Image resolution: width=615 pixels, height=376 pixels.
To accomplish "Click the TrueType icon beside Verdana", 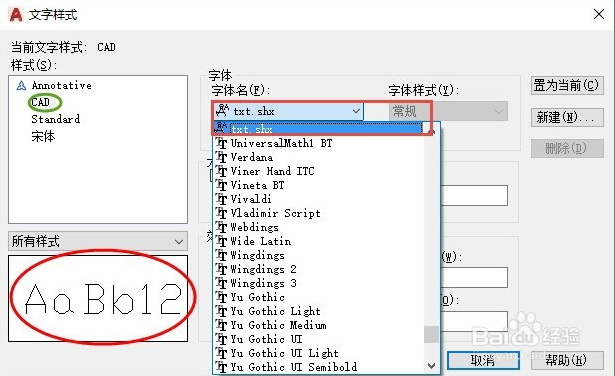I will pyautogui.click(x=222, y=157).
